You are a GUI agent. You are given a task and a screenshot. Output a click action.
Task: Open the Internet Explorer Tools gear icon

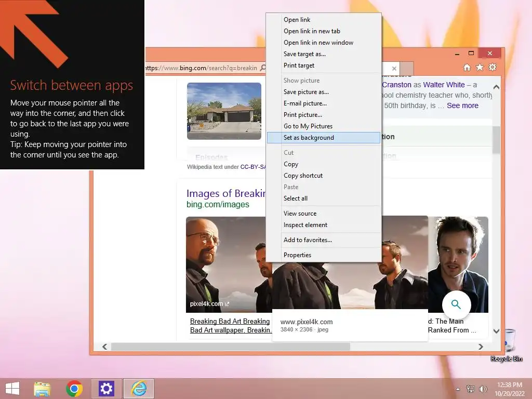click(x=493, y=67)
